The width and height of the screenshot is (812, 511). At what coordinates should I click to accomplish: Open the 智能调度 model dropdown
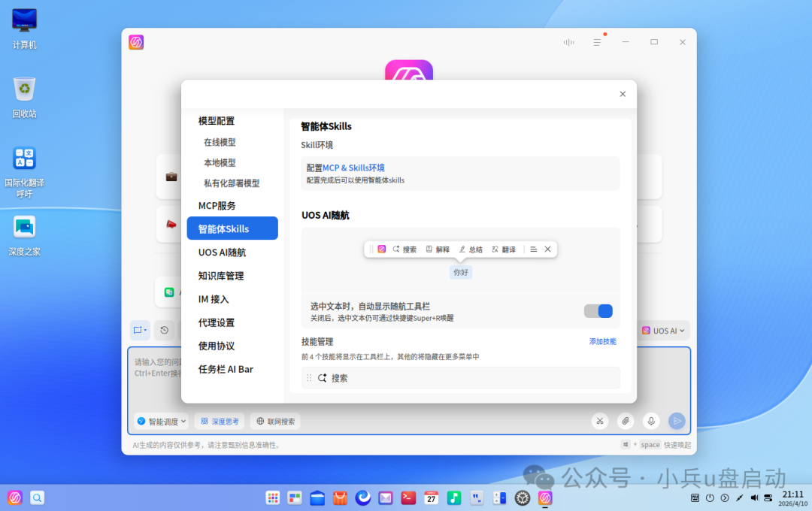coord(161,421)
